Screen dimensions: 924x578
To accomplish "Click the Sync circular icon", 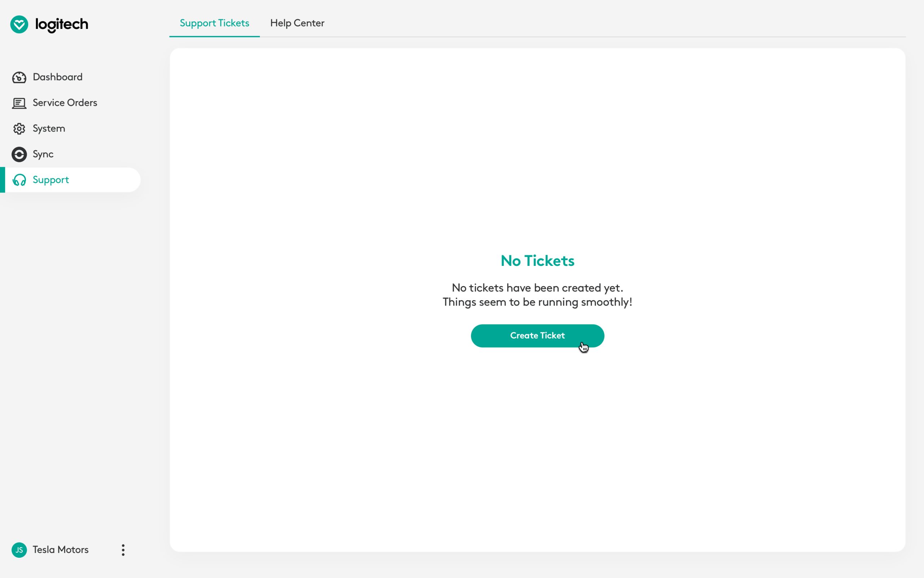I will [19, 155].
